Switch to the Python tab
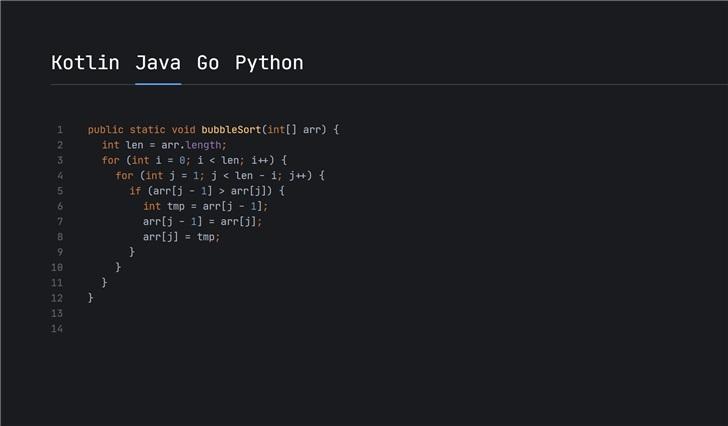Image resolution: width=728 pixels, height=426 pixels. click(269, 63)
